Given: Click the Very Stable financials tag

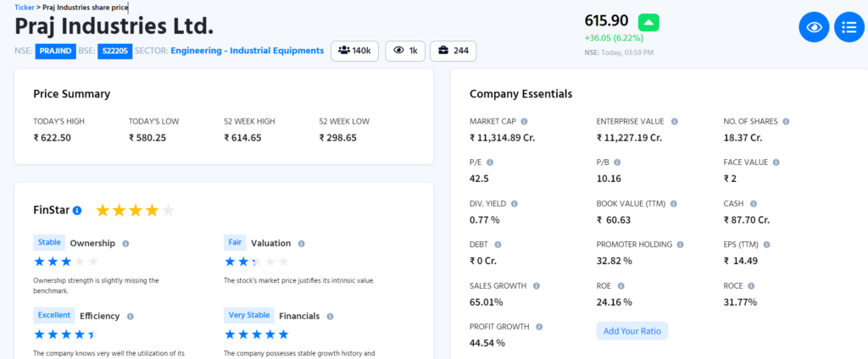Looking at the screenshot, I should (x=249, y=315).
